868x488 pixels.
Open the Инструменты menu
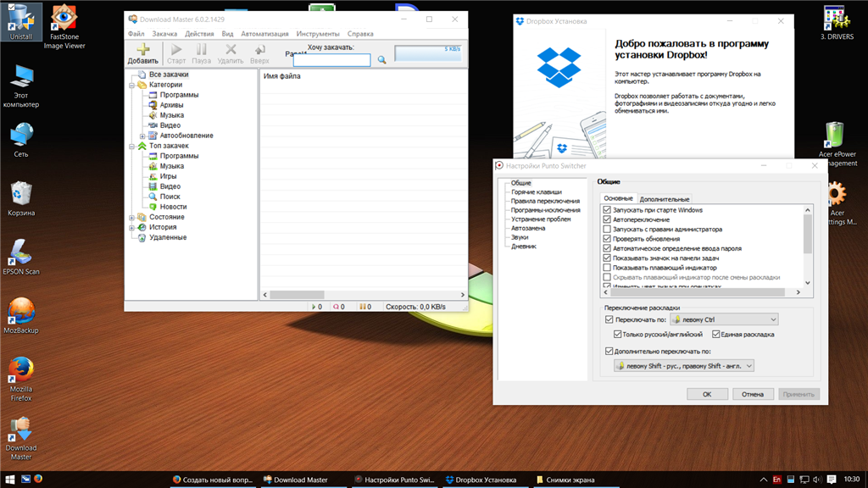pyautogui.click(x=318, y=34)
